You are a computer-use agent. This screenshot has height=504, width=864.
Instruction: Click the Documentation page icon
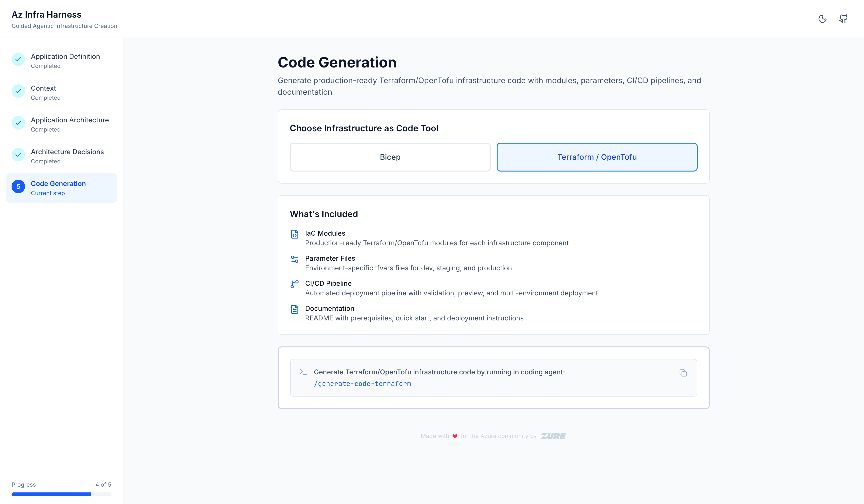295,309
